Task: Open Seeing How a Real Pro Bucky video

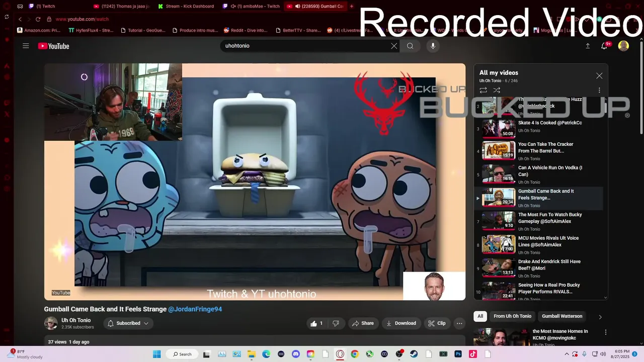Action: pos(538,291)
